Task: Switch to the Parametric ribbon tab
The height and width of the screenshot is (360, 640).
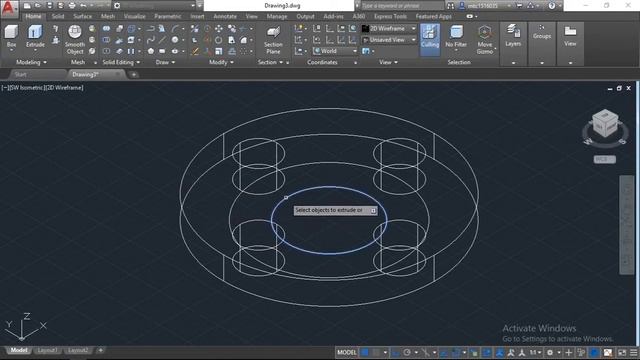Action: tap(168, 16)
